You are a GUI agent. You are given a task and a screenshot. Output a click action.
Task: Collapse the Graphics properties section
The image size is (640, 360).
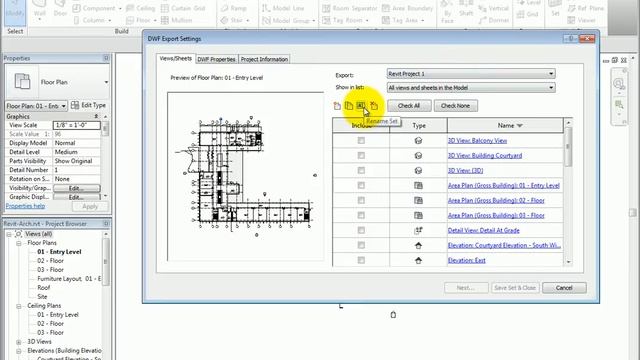97,116
